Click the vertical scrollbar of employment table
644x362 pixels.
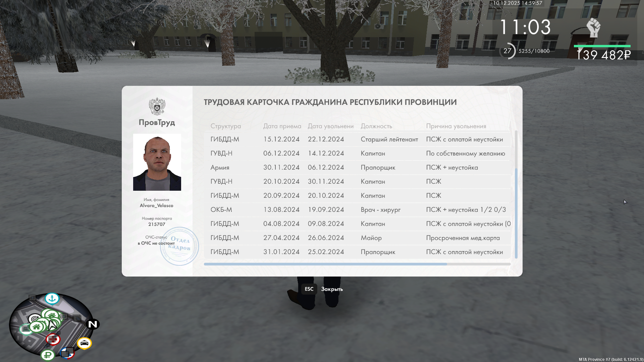[516, 213]
